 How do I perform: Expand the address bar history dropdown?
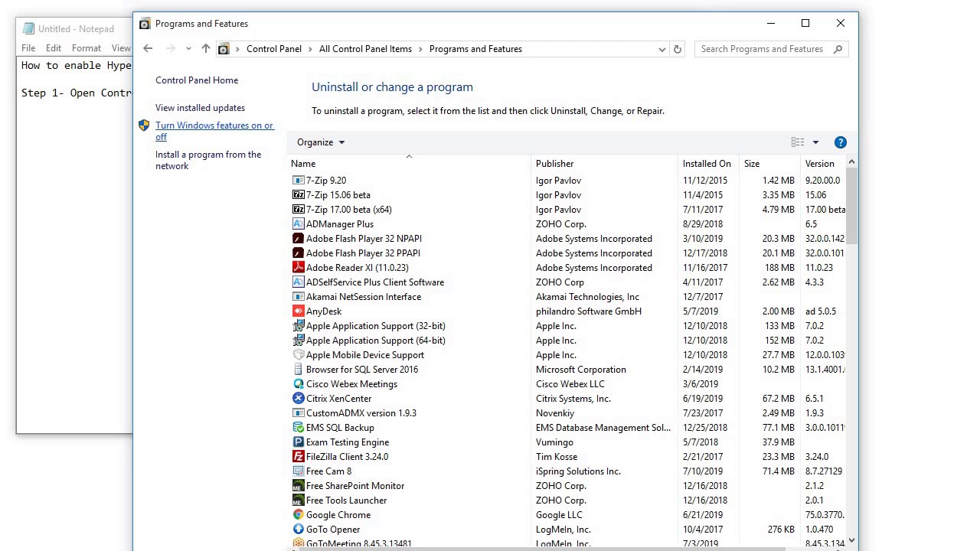661,49
